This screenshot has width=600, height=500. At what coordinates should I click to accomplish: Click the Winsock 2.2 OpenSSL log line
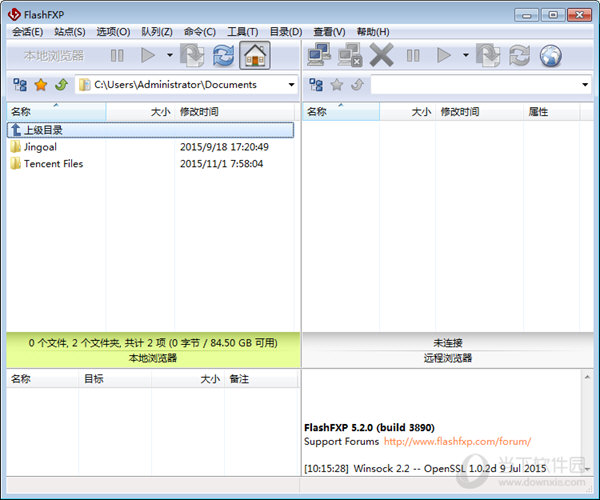(426, 468)
